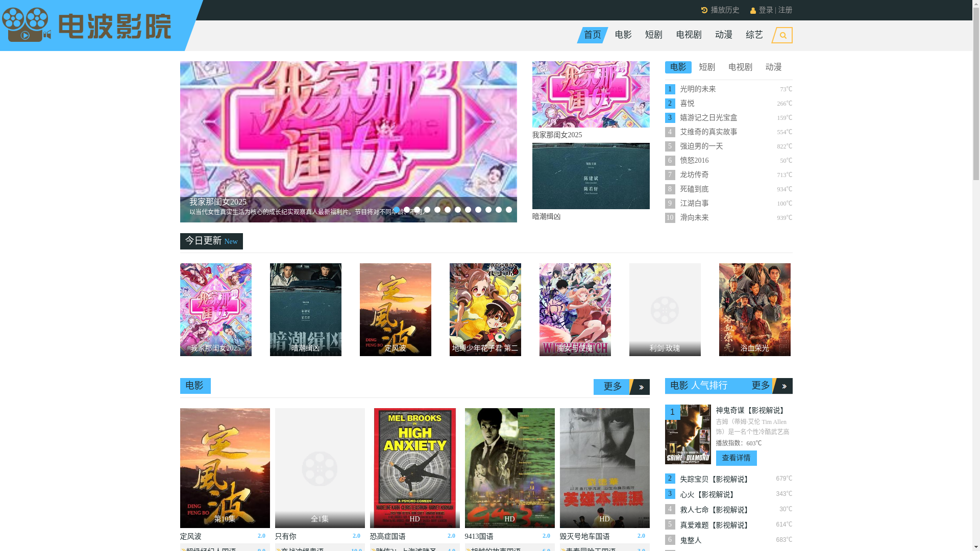Screen dimensions: 980x551
Task: Click the 电影 section heading label
Action: [195, 386]
